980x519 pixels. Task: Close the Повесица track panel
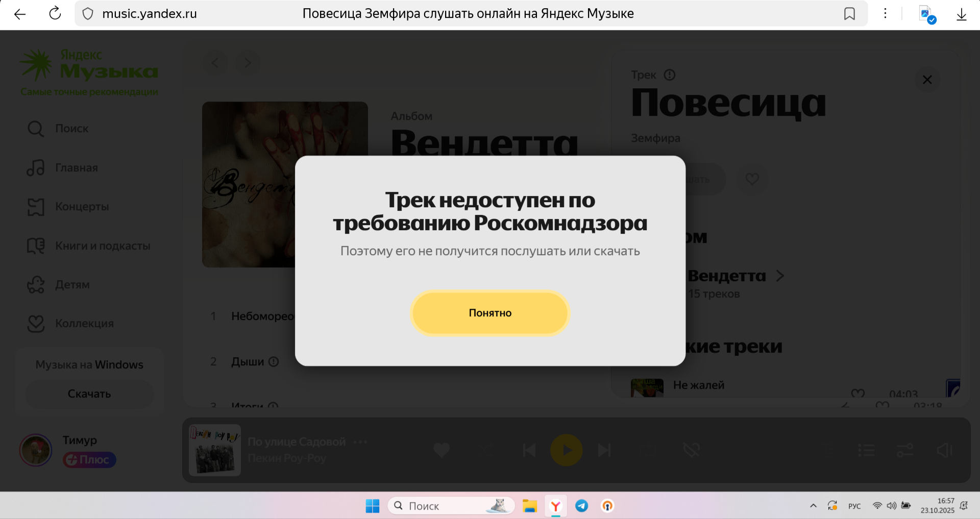pyautogui.click(x=927, y=80)
